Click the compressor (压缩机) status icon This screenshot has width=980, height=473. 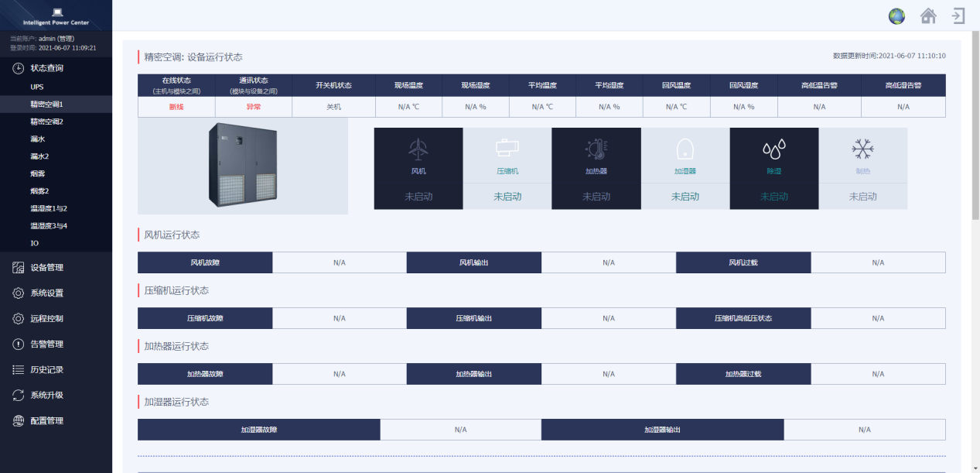pos(507,148)
